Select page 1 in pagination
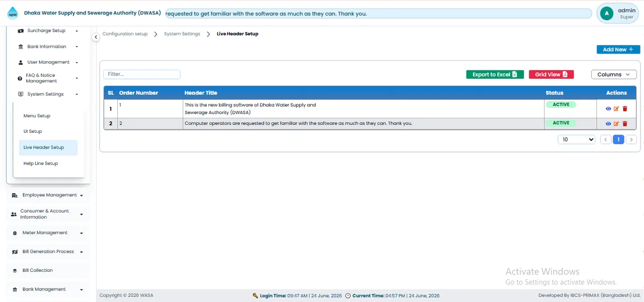 (618, 139)
